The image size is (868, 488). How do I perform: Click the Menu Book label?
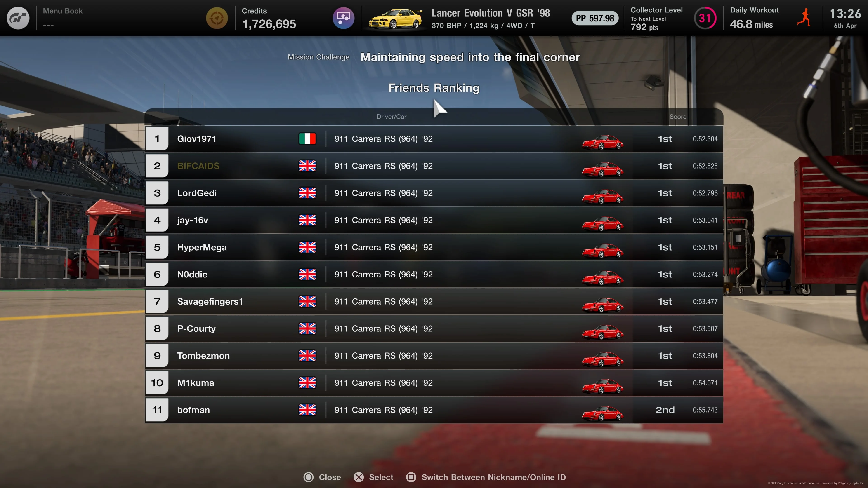click(63, 11)
